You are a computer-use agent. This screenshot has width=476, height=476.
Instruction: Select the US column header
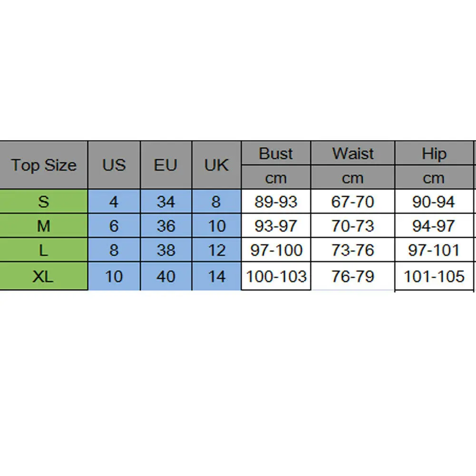[114, 165]
